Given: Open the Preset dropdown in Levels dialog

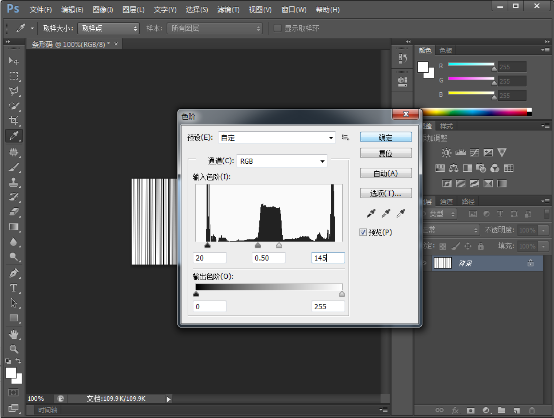Looking at the screenshot, I should pyautogui.click(x=277, y=137).
